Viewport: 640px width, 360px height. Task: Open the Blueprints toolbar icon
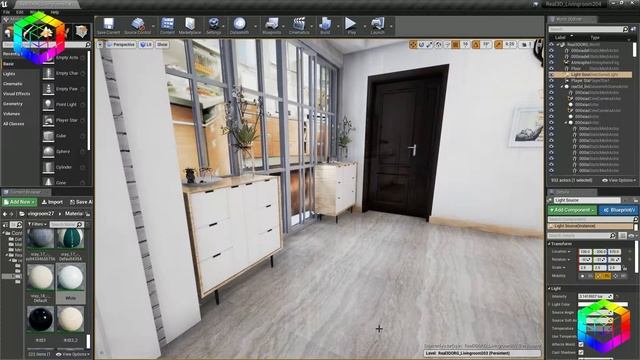click(x=271, y=26)
